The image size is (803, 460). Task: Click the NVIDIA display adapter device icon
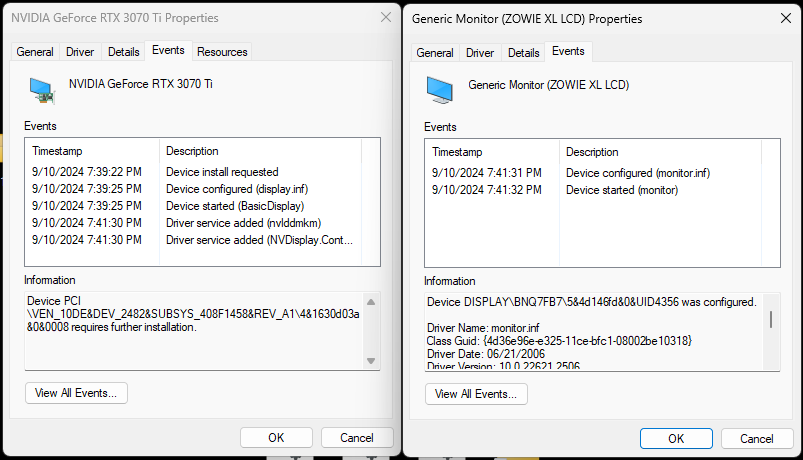[x=42, y=91]
